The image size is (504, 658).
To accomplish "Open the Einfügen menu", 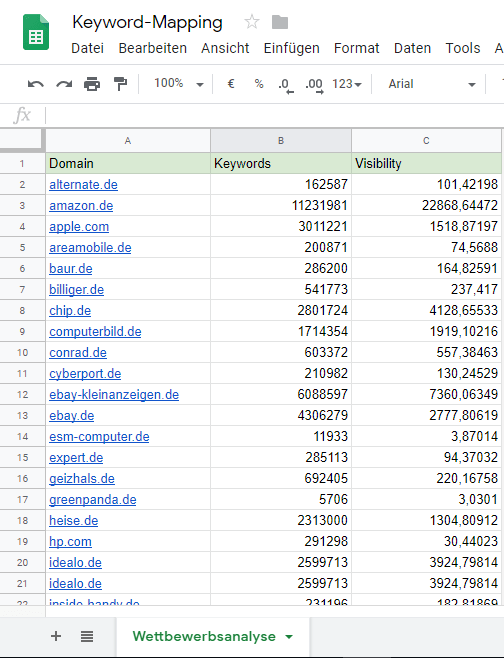I will click(292, 48).
